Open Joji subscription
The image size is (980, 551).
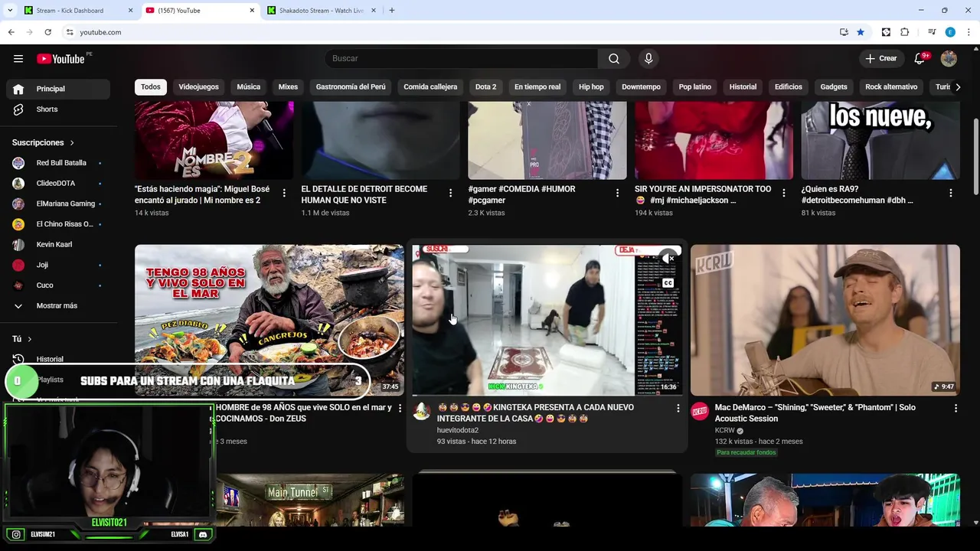pyautogui.click(x=58, y=265)
